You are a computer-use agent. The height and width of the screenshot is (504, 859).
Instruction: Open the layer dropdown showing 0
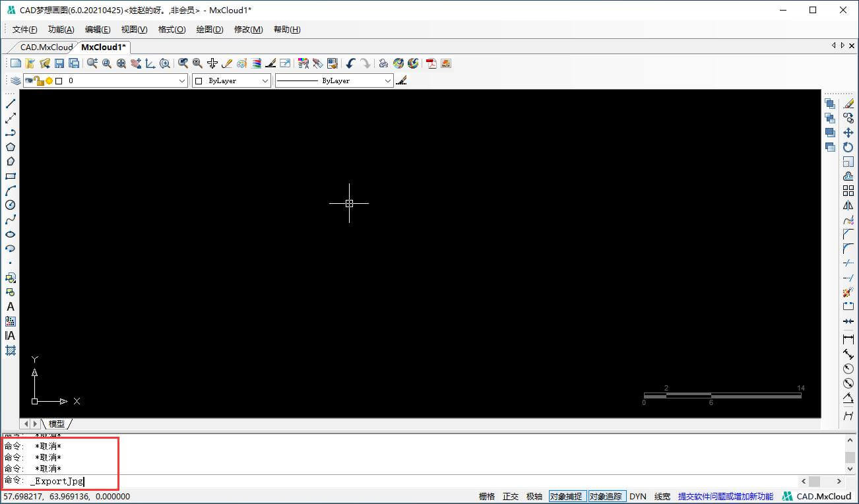[x=106, y=80]
